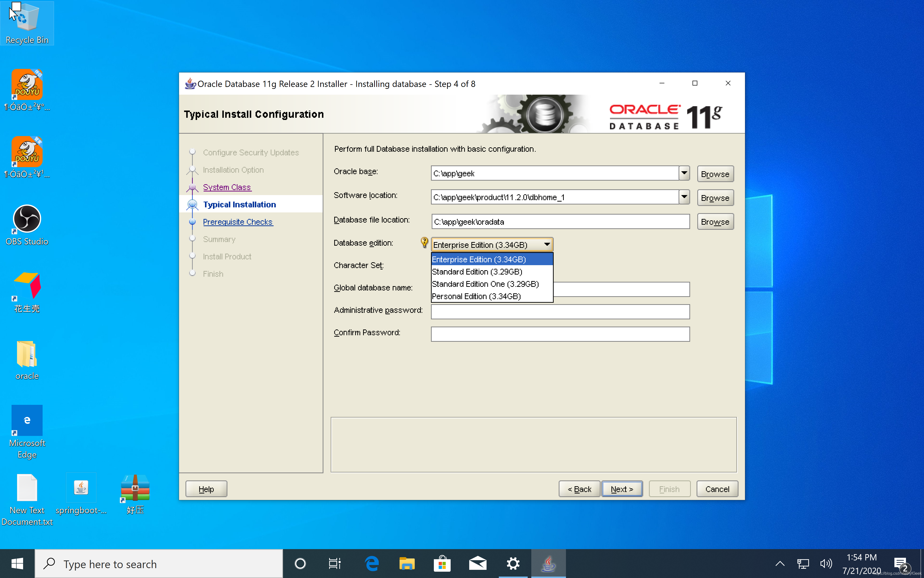Viewport: 924px width, 578px height.
Task: Open Cortana circle on taskbar
Action: pyautogui.click(x=300, y=564)
